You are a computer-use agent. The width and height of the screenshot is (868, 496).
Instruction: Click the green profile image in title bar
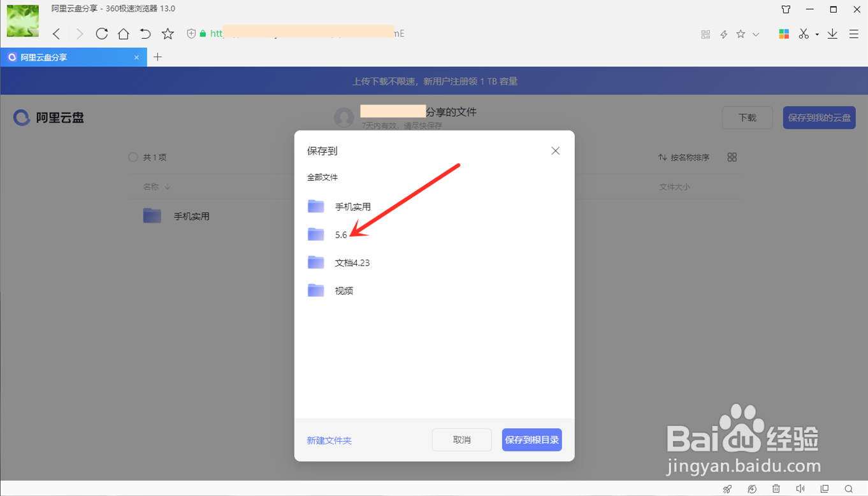coord(23,21)
